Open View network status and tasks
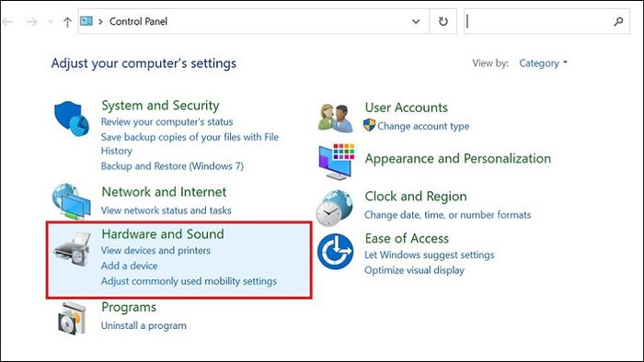 166,210
